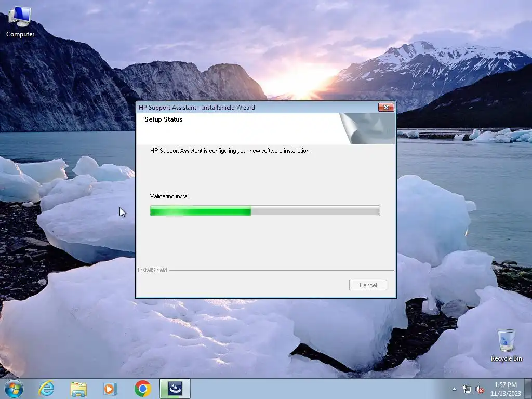
Task: Open the clock showing 1:57 PM
Action: [x=506, y=385]
